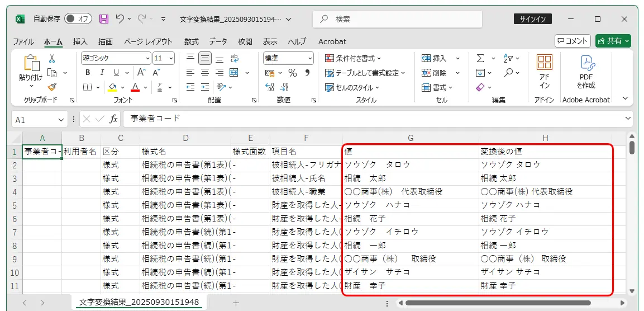This screenshot has height=311, width=644.
Task: Expand the Name Box dropdown arrow
Action: pos(61,120)
